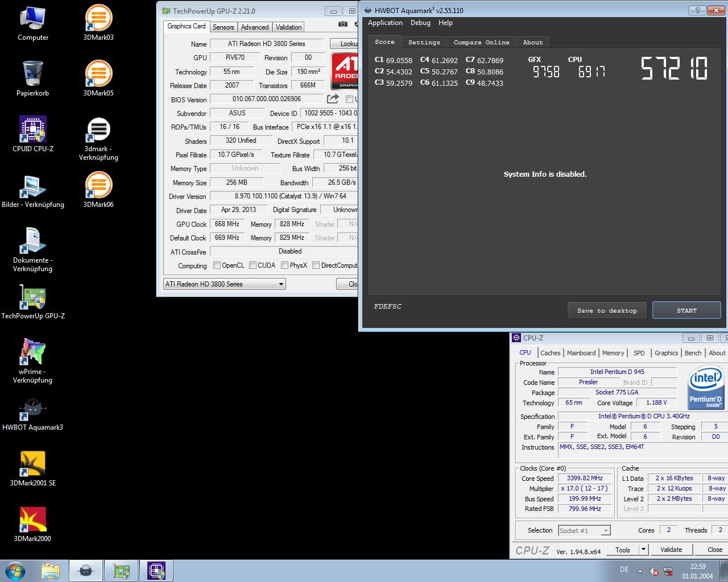Click the Save to desktop button
Image resolution: width=728 pixels, height=582 pixels.
coord(607,310)
